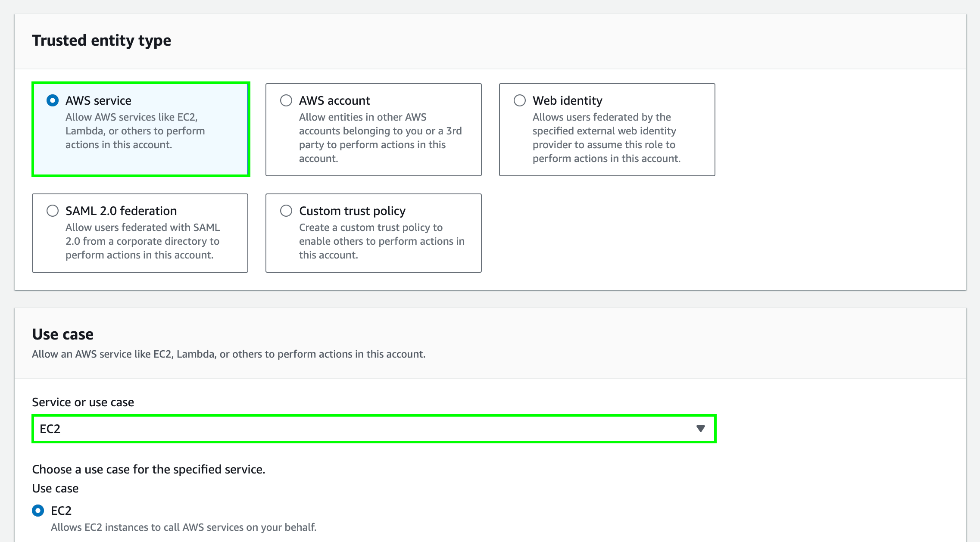Click the Custom trust policy description text
Image resolution: width=980 pixels, height=542 pixels.
pos(382,241)
